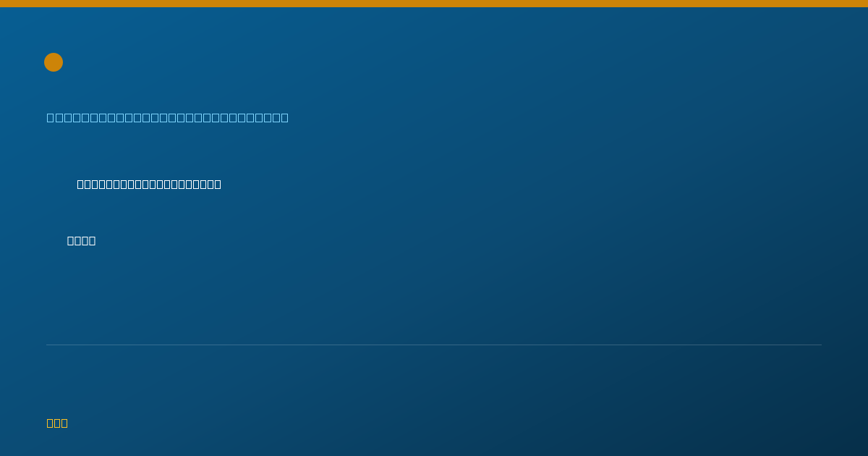Select the light-blue headline text line
The height and width of the screenshot is (456, 868).
click(168, 117)
